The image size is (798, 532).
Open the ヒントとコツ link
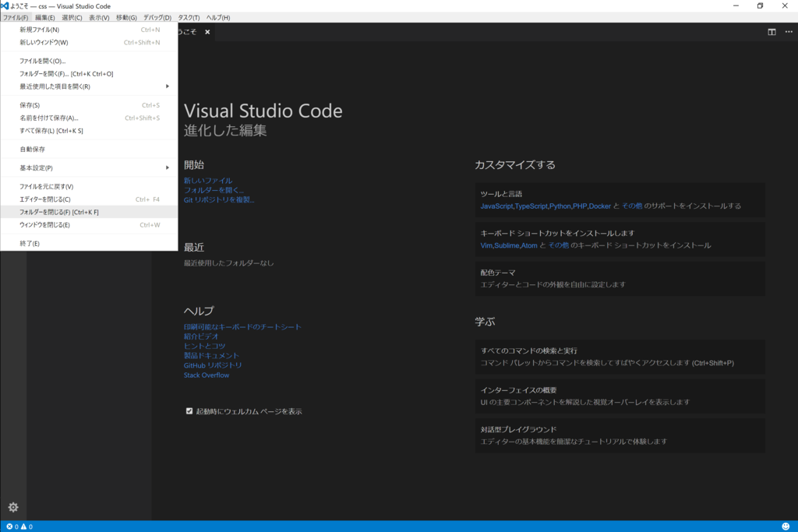[205, 346]
